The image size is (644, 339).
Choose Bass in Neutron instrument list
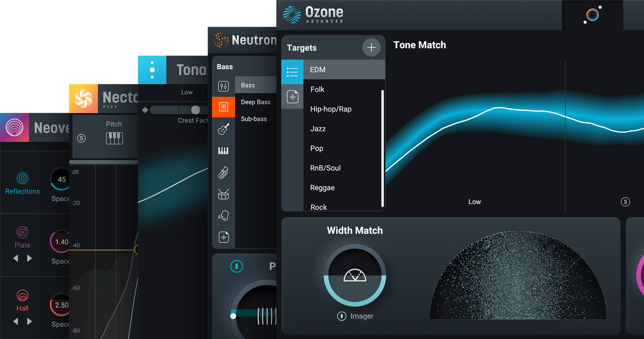[x=256, y=85]
